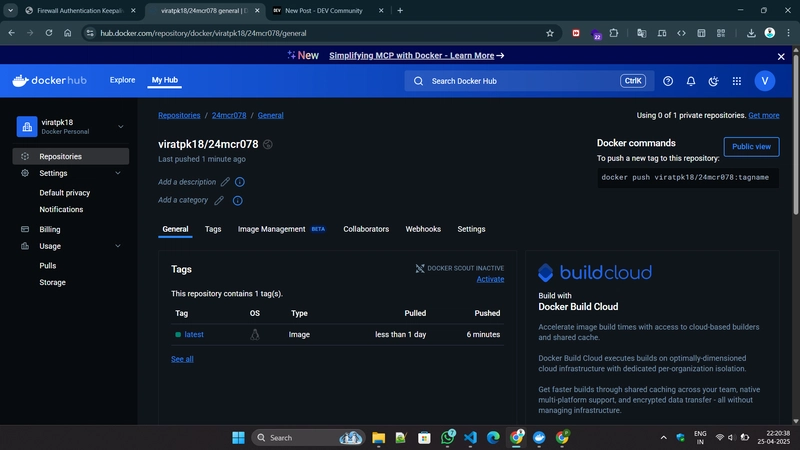
Task: Click the Settings gear icon in sidebar
Action: [25, 173]
